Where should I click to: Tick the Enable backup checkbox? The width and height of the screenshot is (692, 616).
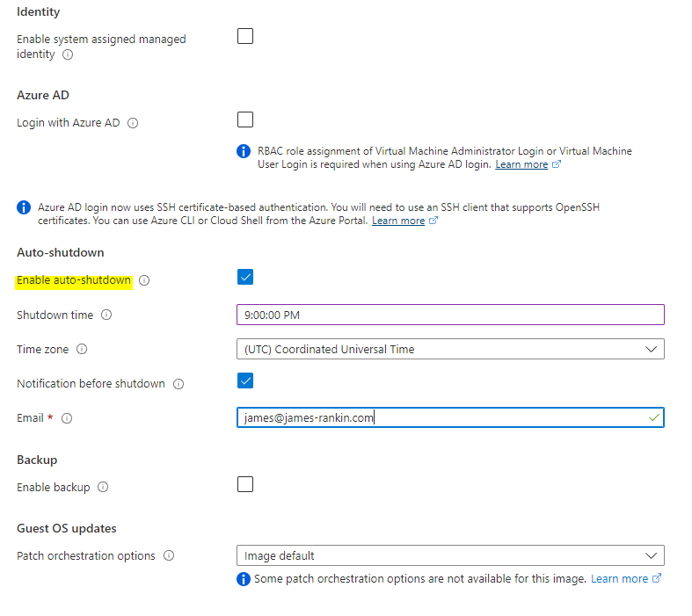click(245, 484)
